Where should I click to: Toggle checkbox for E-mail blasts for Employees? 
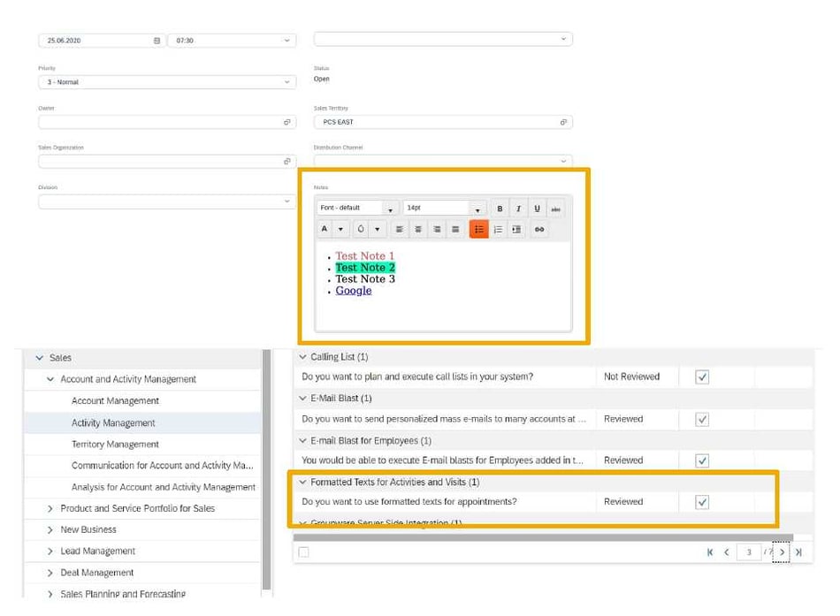pyautogui.click(x=702, y=460)
